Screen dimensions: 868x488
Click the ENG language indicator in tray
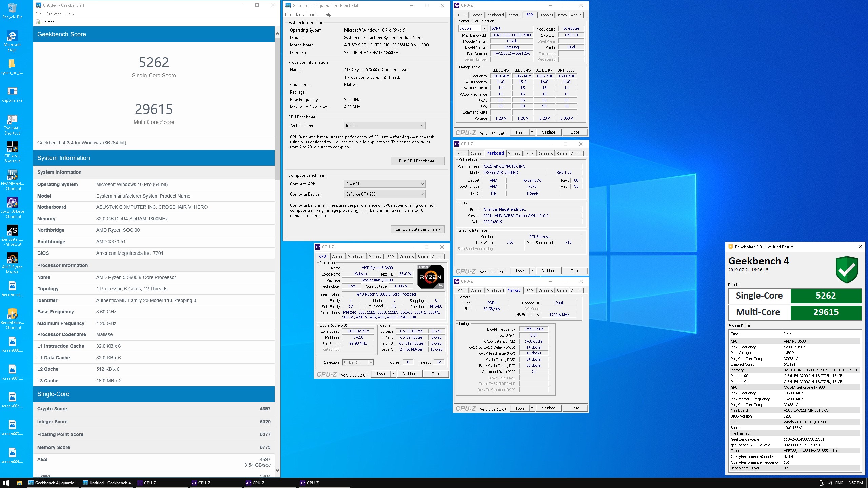[x=839, y=483]
